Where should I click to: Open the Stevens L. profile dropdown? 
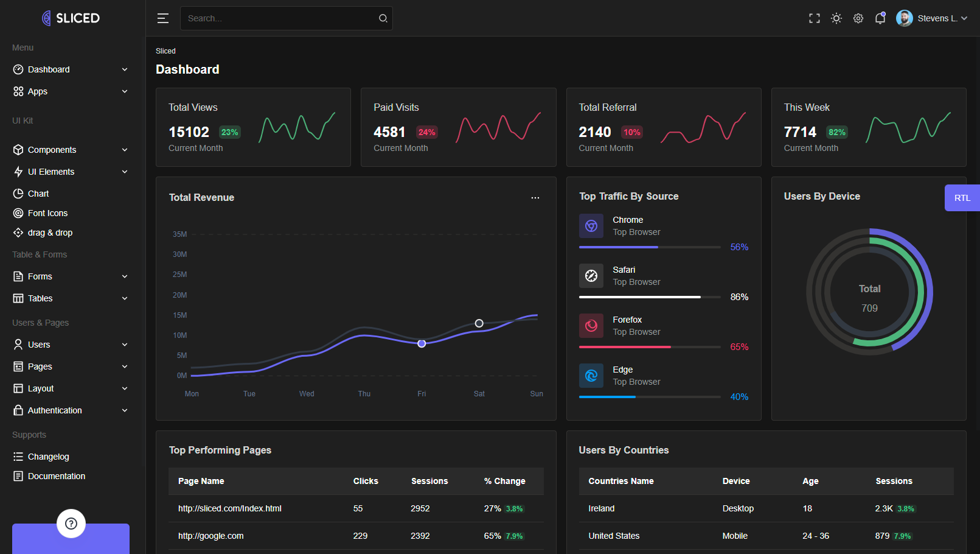coord(931,18)
